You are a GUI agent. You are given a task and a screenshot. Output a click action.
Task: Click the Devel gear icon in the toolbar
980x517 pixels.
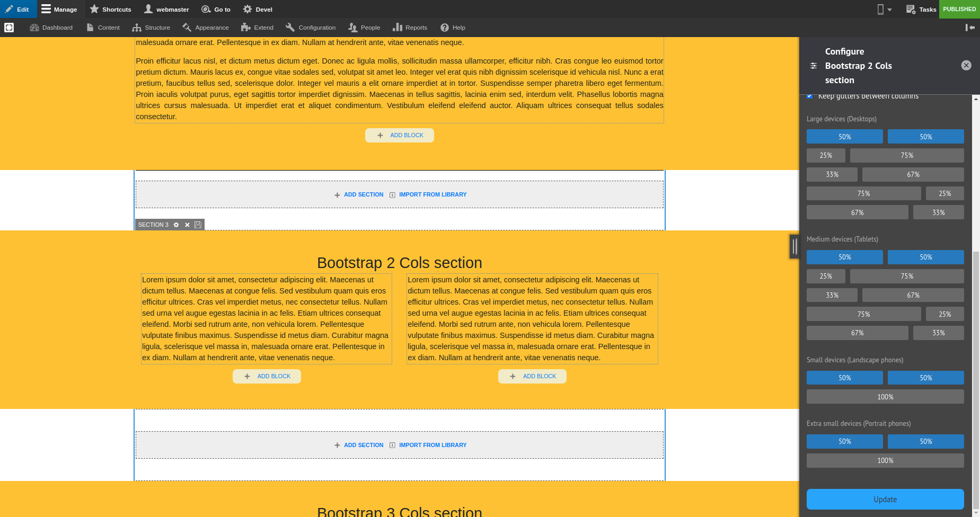click(247, 9)
